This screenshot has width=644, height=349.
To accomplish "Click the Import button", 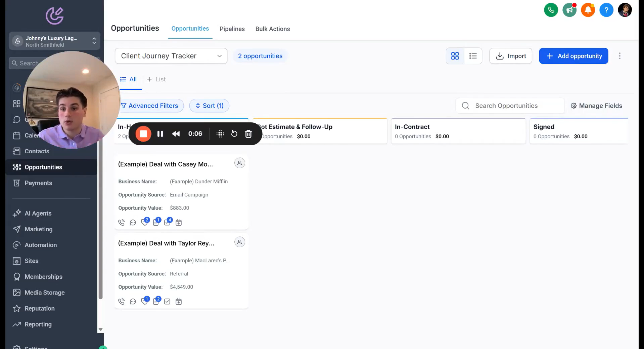I will tap(511, 56).
